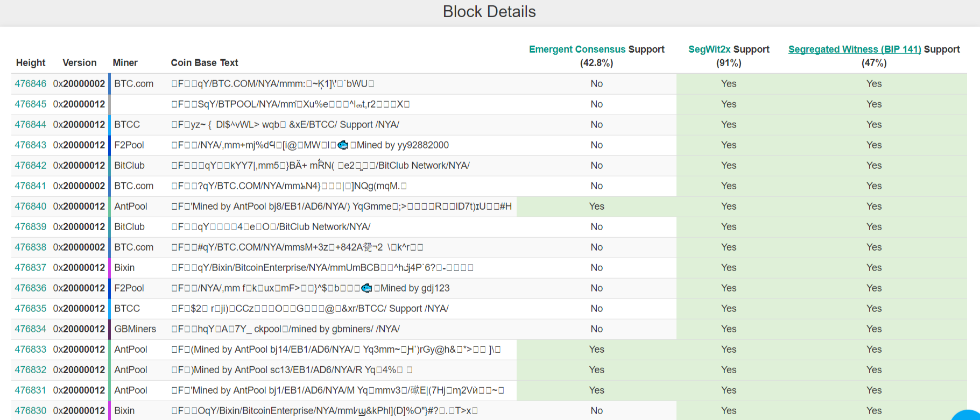
Task: Open the Emergent Consensus link
Action: (577, 49)
